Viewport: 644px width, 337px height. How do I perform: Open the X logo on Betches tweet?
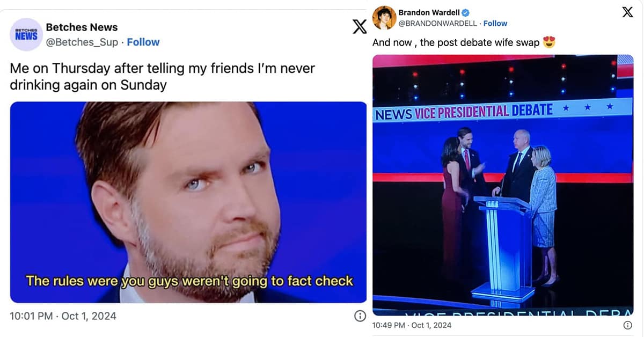pyautogui.click(x=360, y=26)
